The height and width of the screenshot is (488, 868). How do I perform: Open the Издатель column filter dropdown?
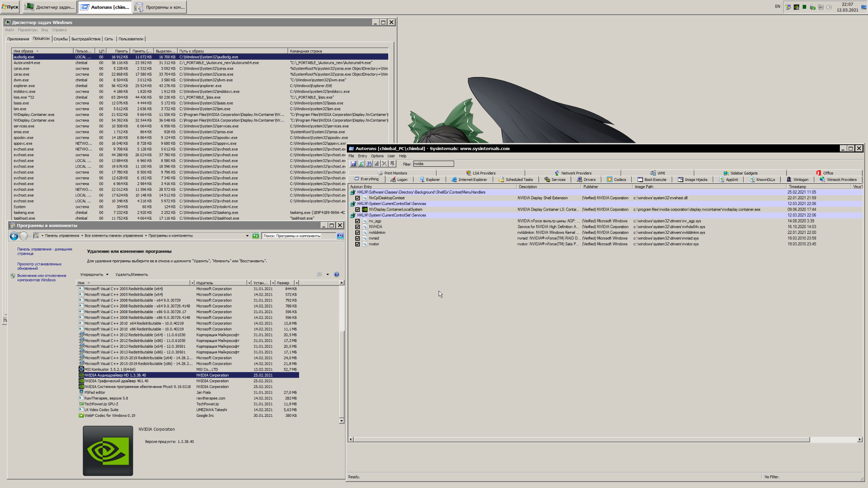coord(249,283)
